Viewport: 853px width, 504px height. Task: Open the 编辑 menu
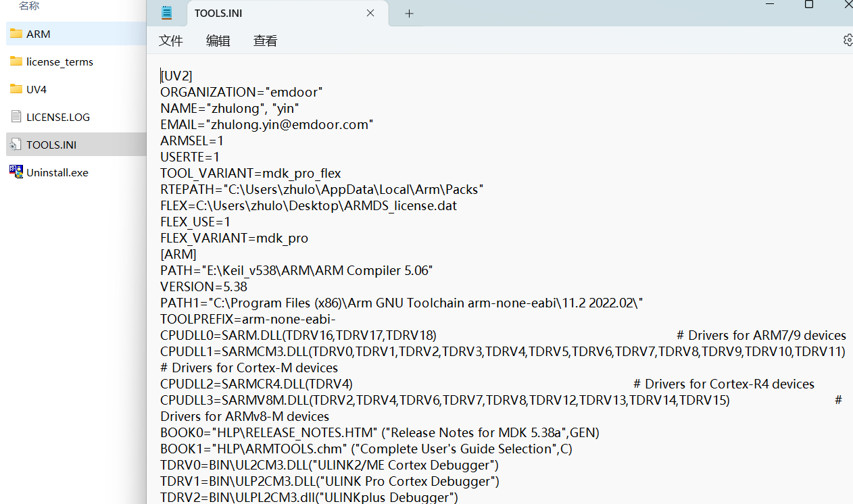[x=218, y=41]
